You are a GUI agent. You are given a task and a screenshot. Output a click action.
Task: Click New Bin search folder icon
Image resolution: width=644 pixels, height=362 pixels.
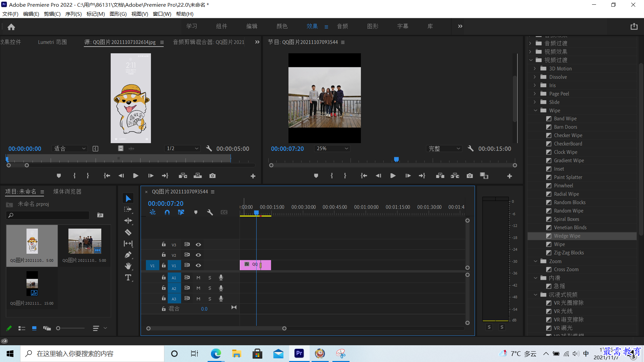tap(100, 215)
